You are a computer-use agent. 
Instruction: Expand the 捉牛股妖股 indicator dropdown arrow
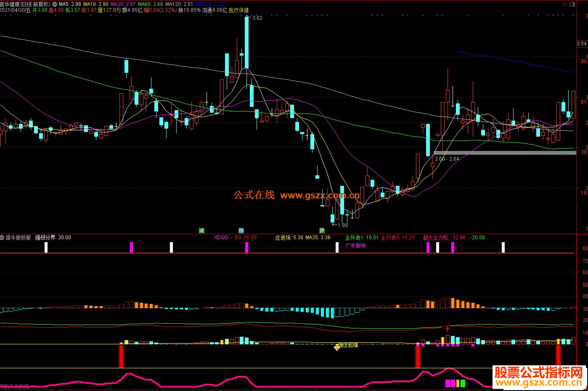tap(3, 238)
